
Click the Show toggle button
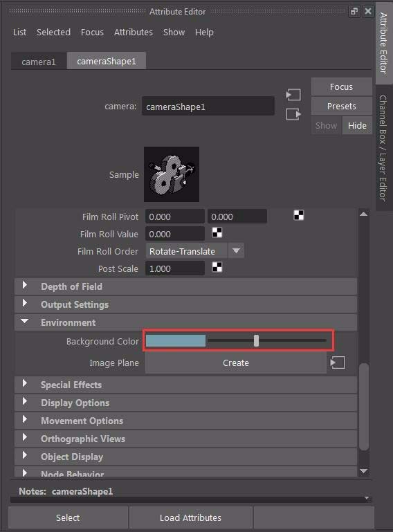pyautogui.click(x=326, y=125)
